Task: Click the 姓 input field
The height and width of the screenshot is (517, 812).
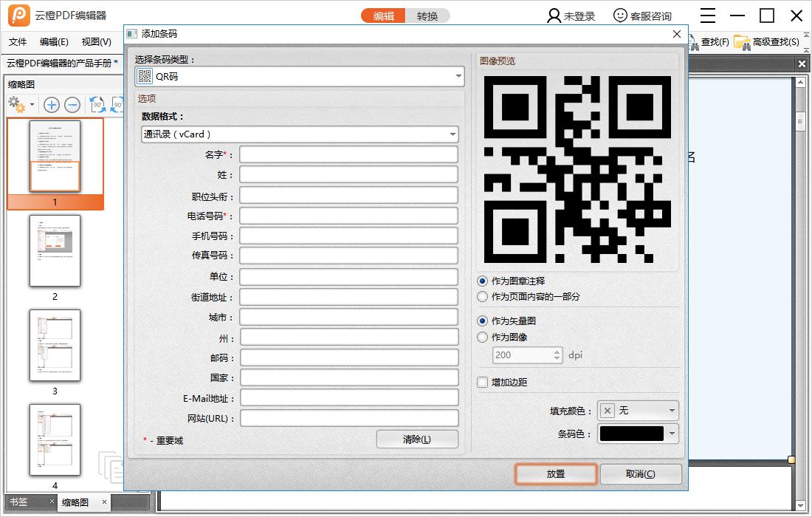Action: (x=348, y=174)
